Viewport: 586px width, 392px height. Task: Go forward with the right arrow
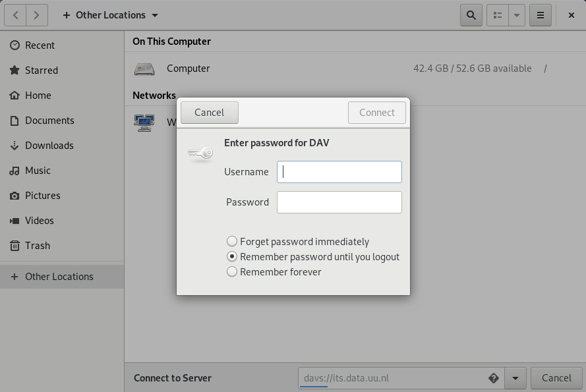point(36,15)
